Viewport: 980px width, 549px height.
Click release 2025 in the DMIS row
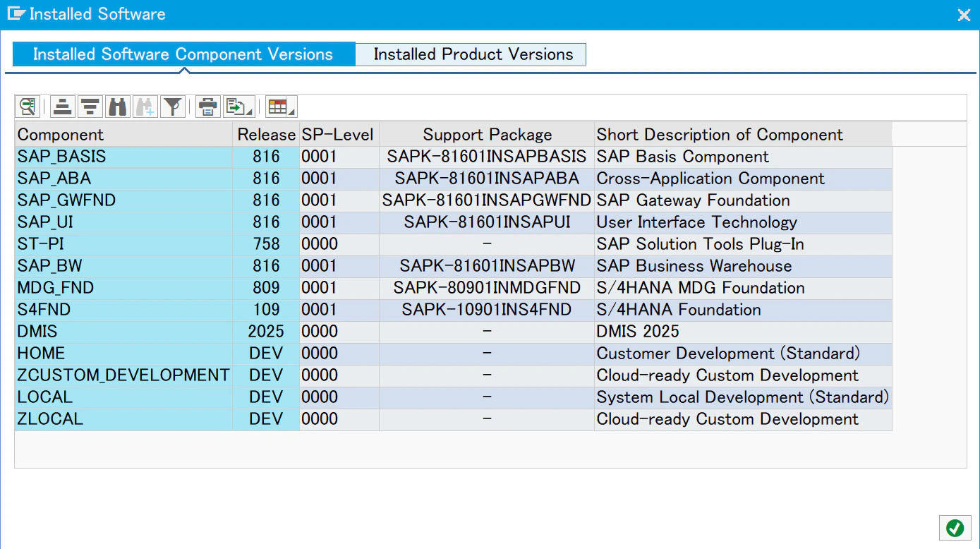coord(266,332)
